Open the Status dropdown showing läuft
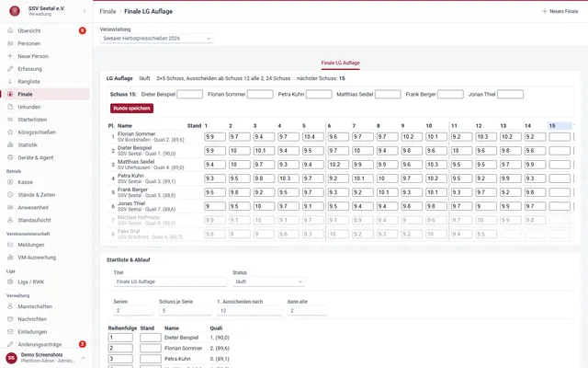This screenshot has width=588, height=368. [269, 282]
